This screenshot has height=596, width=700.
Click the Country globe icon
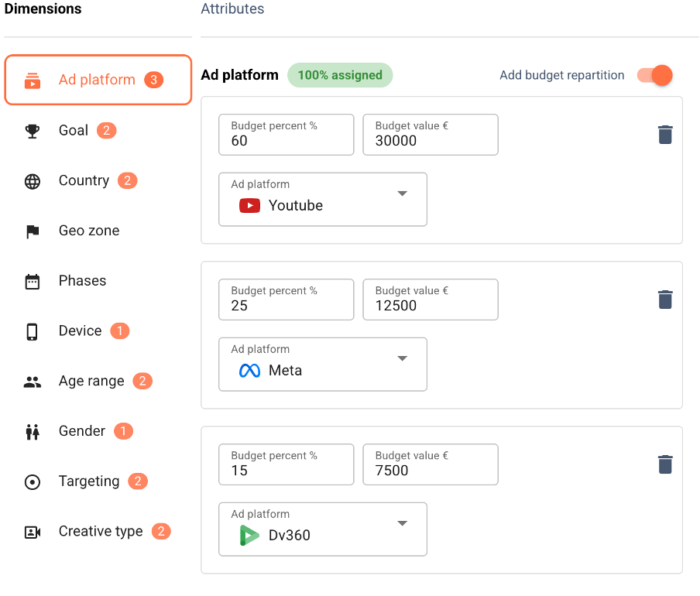pyautogui.click(x=33, y=181)
